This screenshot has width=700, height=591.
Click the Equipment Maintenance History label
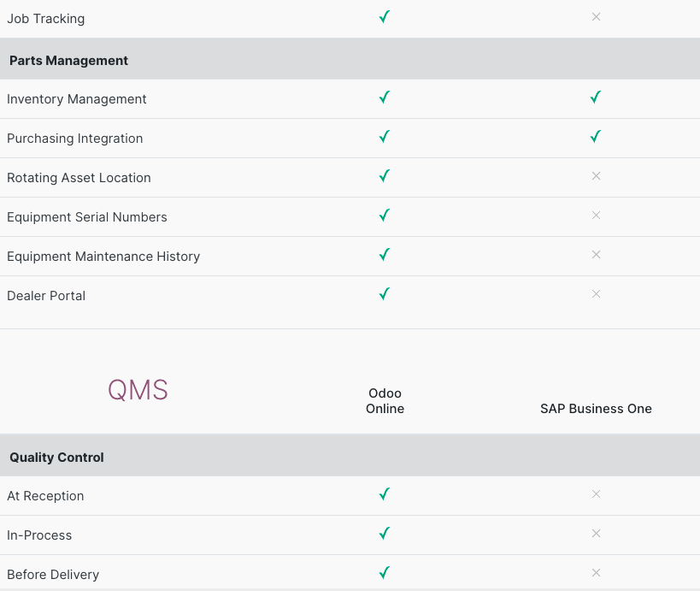pyautogui.click(x=103, y=257)
